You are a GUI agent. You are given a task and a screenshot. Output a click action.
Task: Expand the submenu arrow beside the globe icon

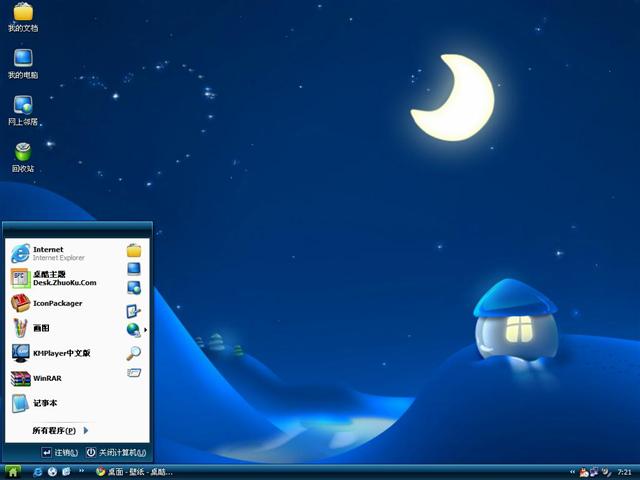[x=145, y=330]
